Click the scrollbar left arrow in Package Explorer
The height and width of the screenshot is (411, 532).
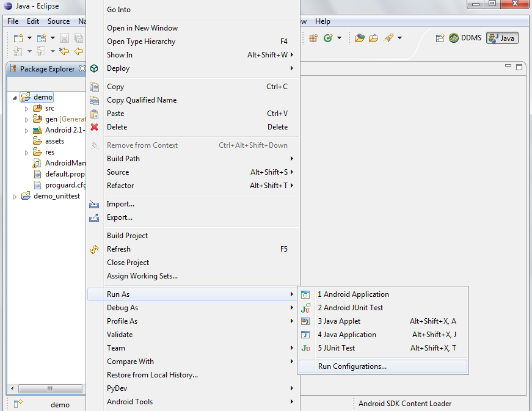[12, 388]
